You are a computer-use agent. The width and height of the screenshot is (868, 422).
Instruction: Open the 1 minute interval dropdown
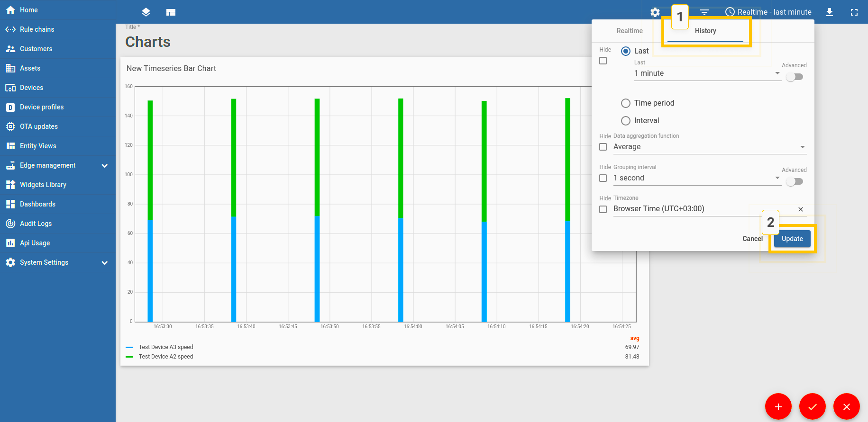pos(708,73)
